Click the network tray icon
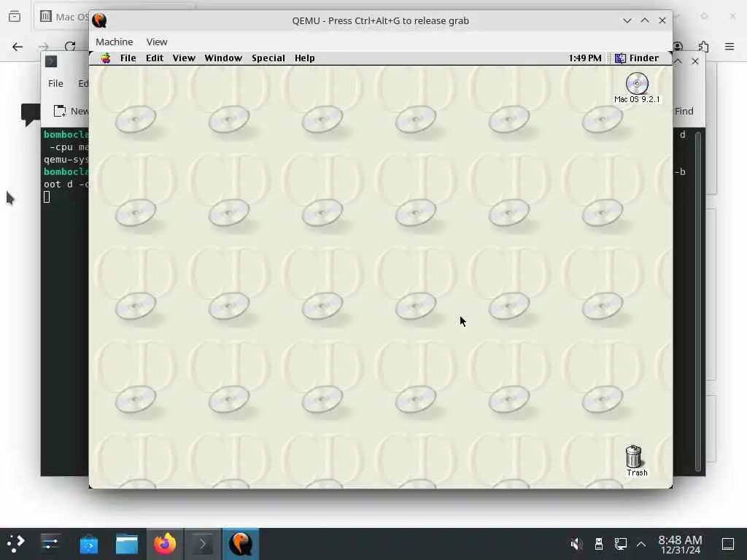The height and width of the screenshot is (560, 747). (x=620, y=544)
